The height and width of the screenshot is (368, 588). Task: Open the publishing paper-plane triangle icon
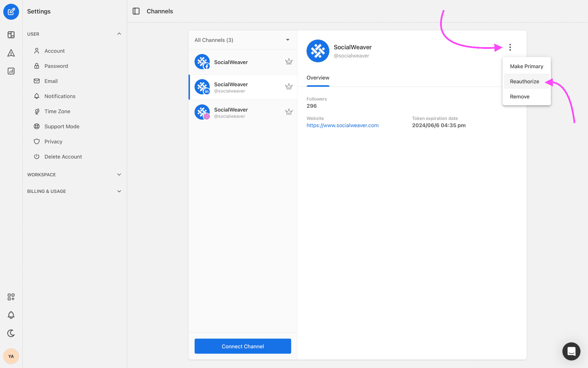coord(11,53)
